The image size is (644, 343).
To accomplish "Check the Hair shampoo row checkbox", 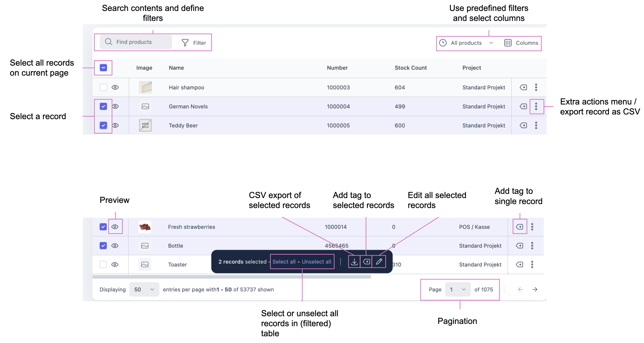I will [103, 87].
